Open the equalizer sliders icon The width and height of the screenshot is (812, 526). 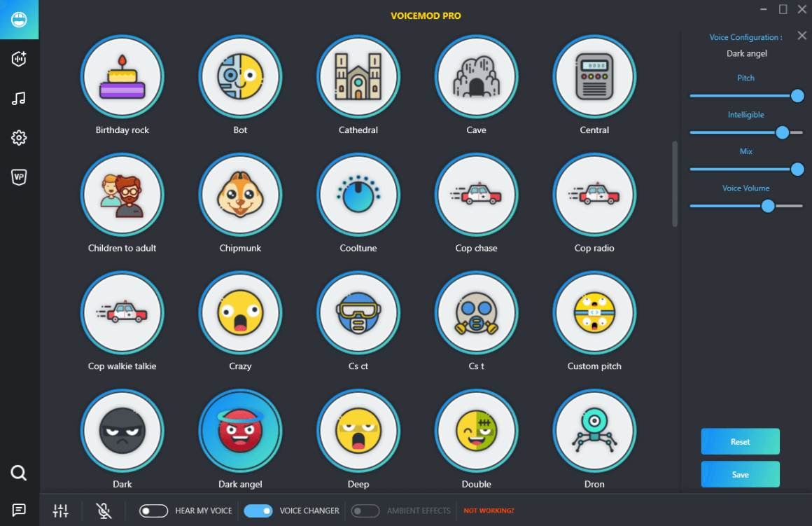[x=61, y=511]
